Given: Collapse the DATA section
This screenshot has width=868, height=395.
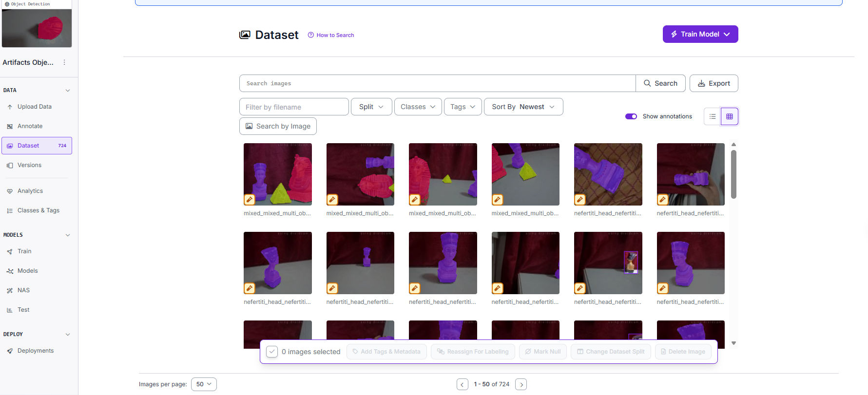Looking at the screenshot, I should click(68, 90).
